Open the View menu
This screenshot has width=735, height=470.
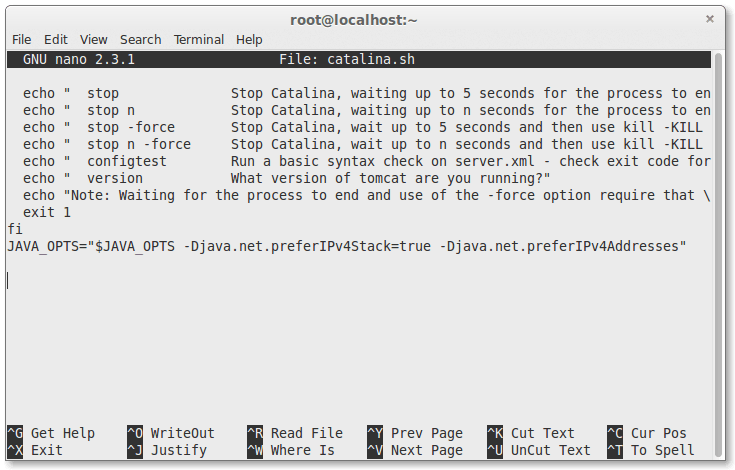pos(94,39)
